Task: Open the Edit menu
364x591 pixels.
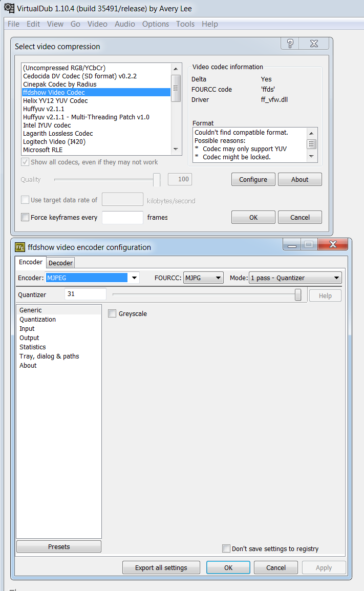Action: pyautogui.click(x=33, y=24)
